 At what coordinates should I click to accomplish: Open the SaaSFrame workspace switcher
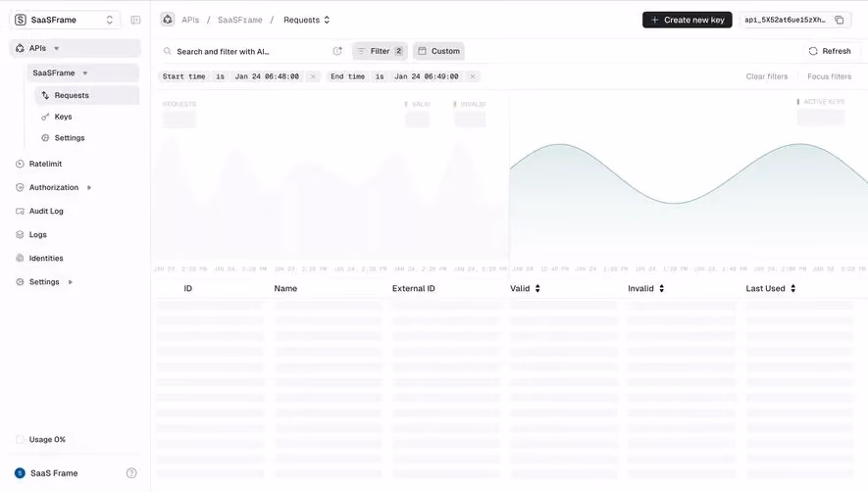tap(65, 20)
